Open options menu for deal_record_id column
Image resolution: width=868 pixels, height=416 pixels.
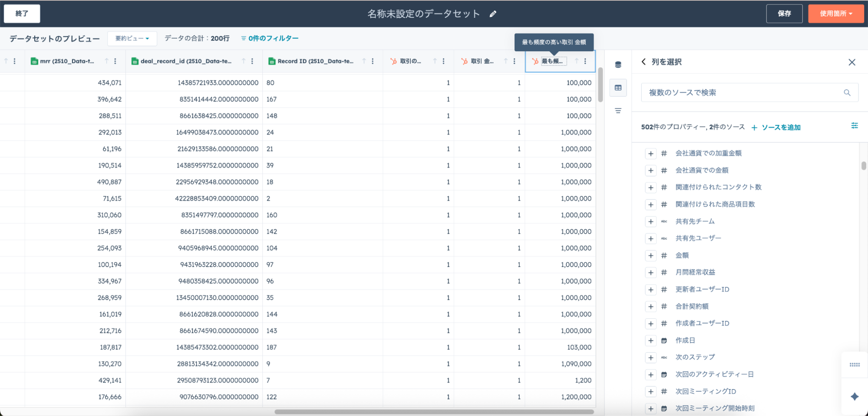pos(252,61)
